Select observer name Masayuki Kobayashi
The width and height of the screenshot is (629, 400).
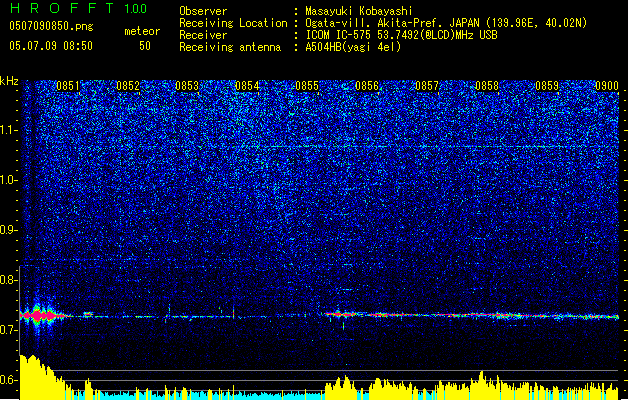(359, 11)
